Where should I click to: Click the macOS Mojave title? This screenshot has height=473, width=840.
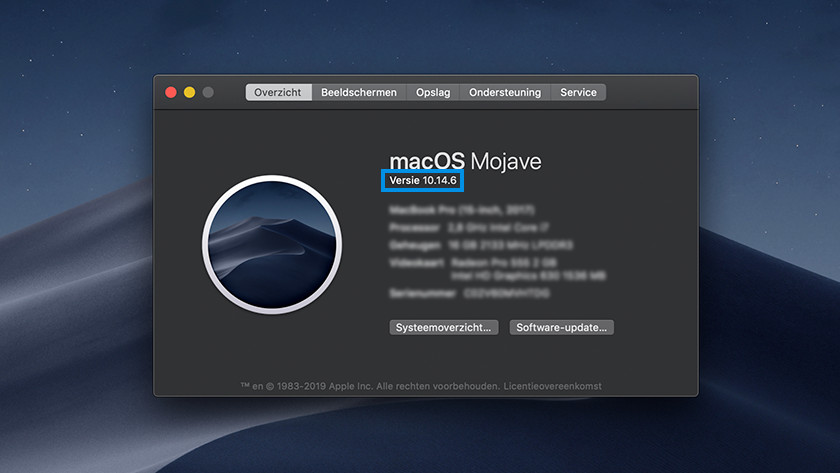pos(464,160)
